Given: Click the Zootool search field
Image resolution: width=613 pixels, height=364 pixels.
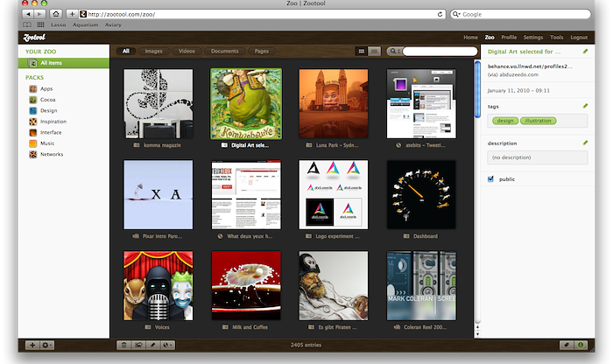Looking at the screenshot, I should pyautogui.click(x=436, y=52).
